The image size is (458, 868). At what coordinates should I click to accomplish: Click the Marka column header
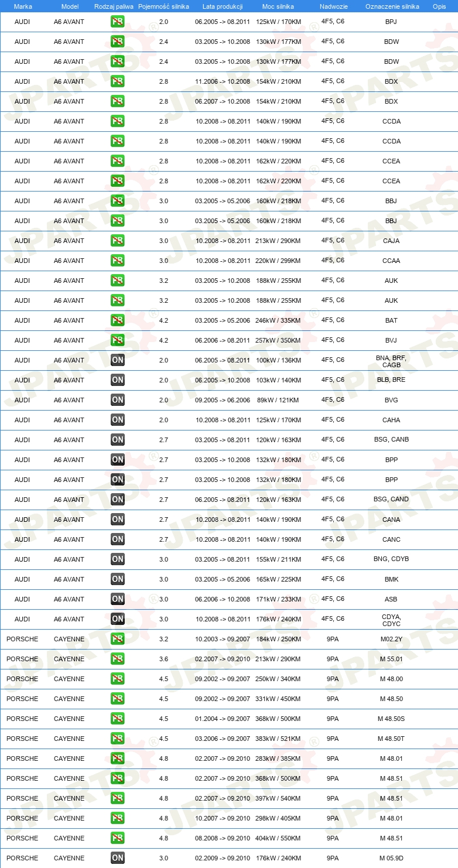click(23, 6)
